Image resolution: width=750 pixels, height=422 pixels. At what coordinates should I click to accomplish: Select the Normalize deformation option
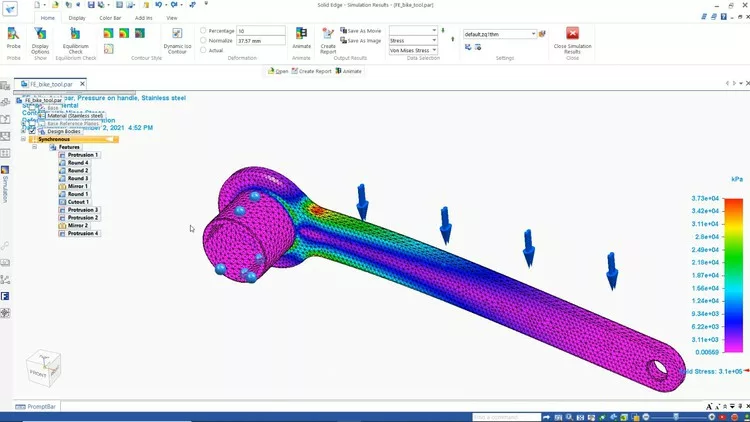point(203,41)
